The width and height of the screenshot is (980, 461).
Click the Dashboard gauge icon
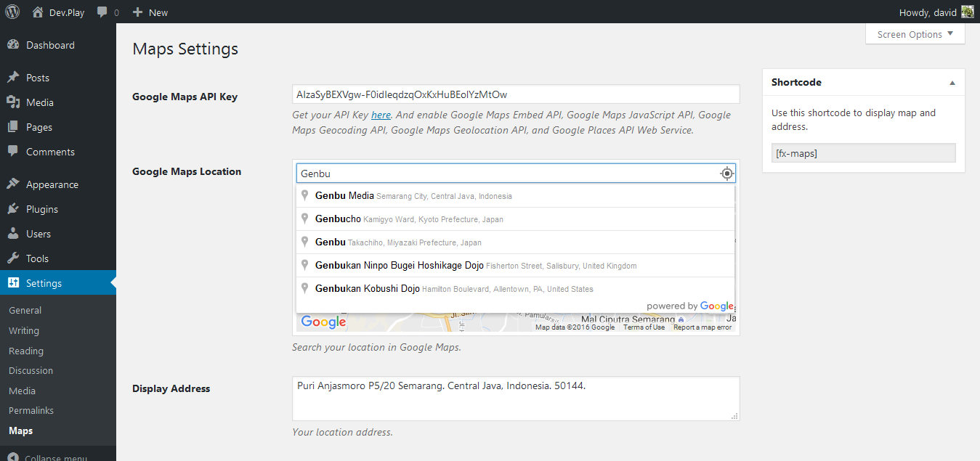pos(13,45)
